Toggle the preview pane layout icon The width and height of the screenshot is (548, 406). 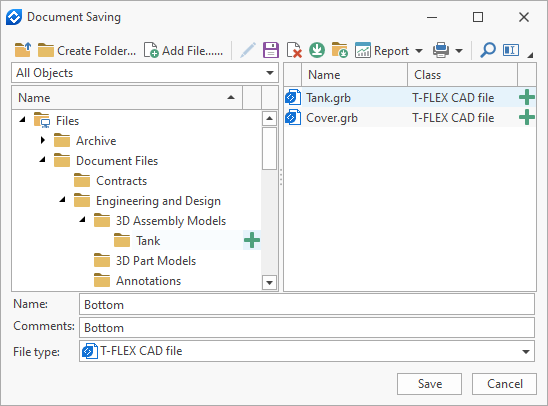(x=511, y=50)
